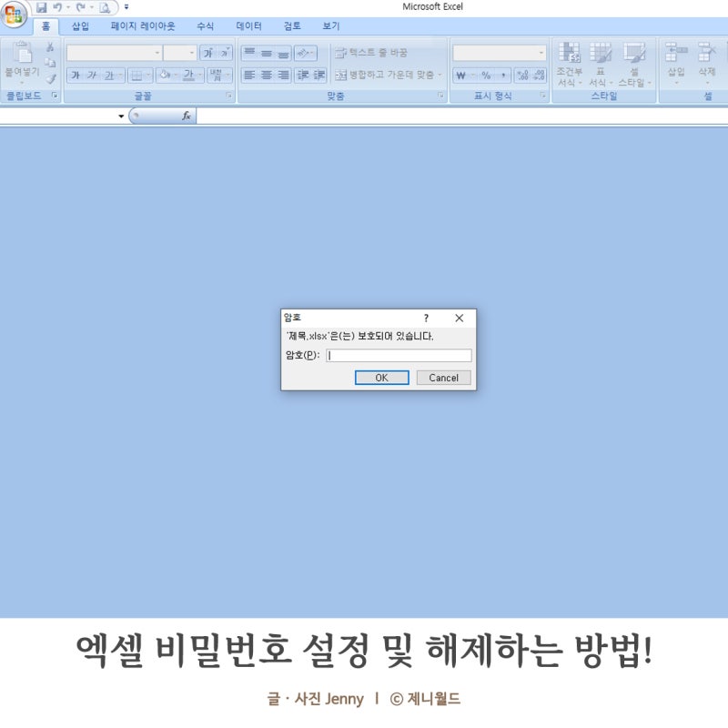Toggle Align Text Right
The width and height of the screenshot is (728, 728).
[x=283, y=75]
